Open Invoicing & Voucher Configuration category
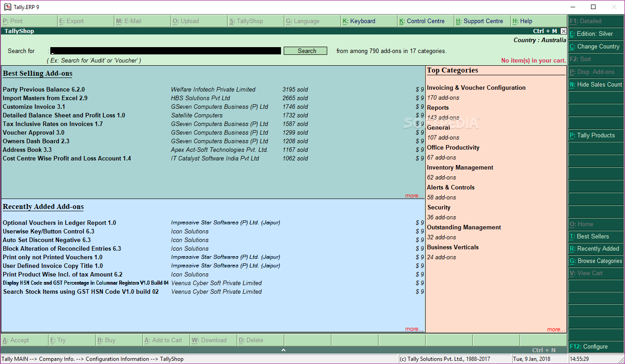625x364 pixels. (476, 87)
